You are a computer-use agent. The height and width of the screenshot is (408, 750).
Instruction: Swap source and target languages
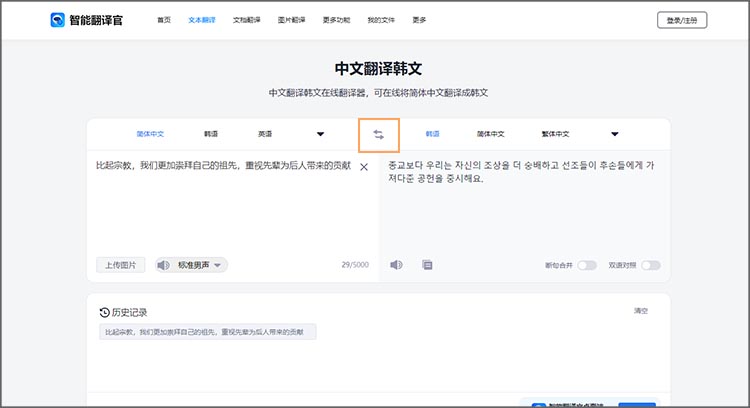pyautogui.click(x=379, y=135)
